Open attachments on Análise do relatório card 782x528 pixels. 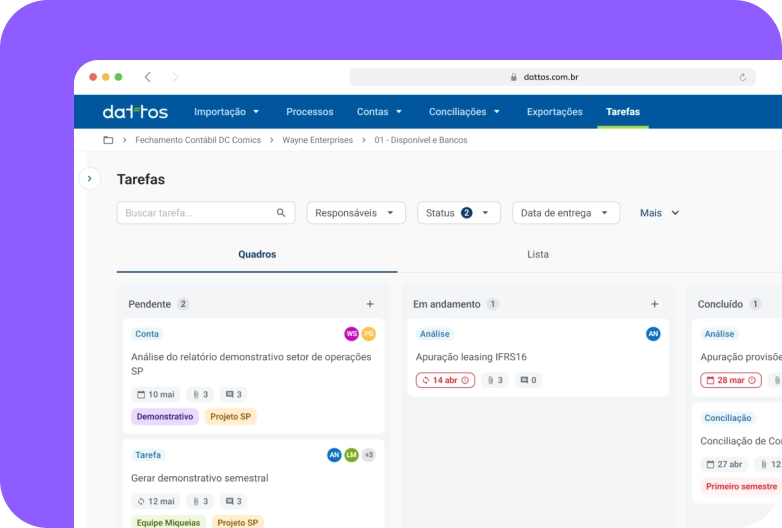(200, 394)
